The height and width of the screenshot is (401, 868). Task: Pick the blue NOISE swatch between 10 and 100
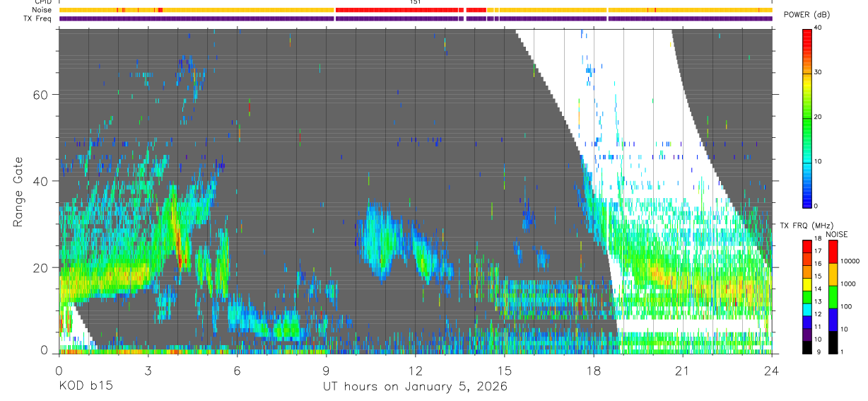pyautogui.click(x=833, y=320)
